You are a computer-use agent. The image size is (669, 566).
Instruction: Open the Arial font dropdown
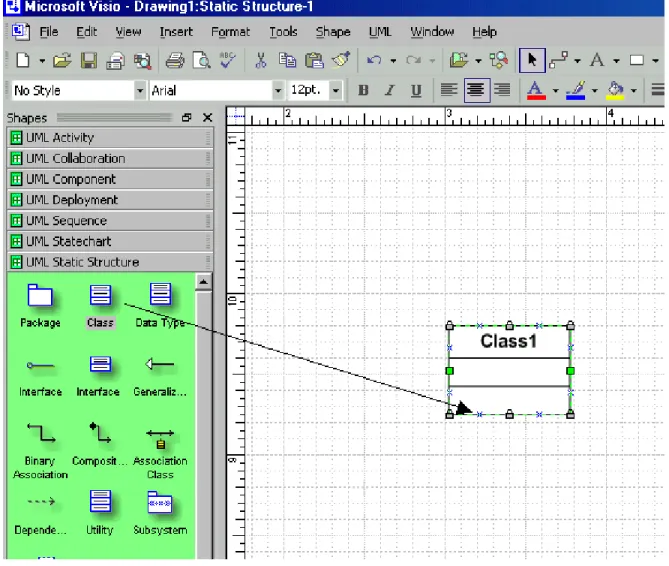(278, 90)
